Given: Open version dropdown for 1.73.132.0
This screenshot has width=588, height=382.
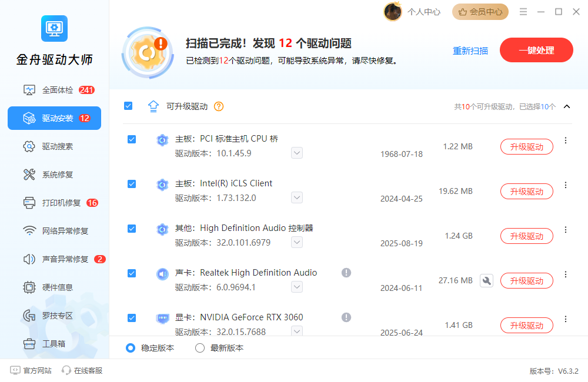Looking at the screenshot, I should pyautogui.click(x=297, y=197).
